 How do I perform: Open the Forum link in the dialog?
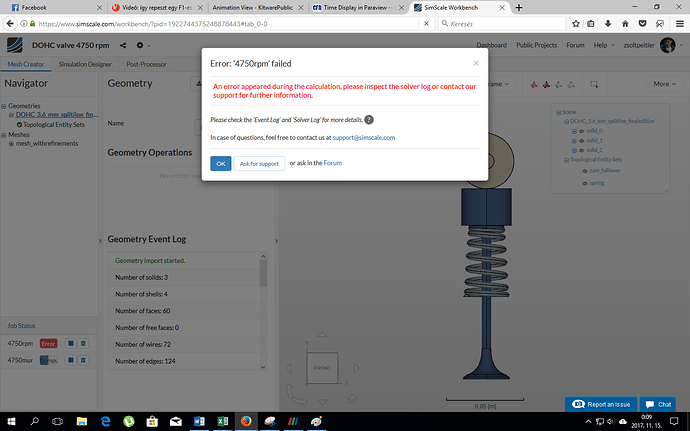pyautogui.click(x=333, y=163)
